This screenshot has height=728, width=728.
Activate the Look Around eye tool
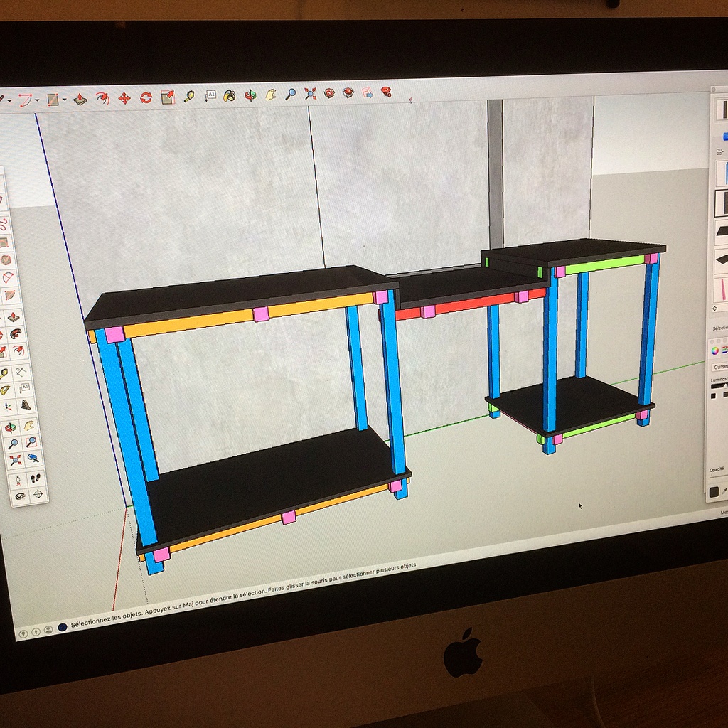[20, 496]
